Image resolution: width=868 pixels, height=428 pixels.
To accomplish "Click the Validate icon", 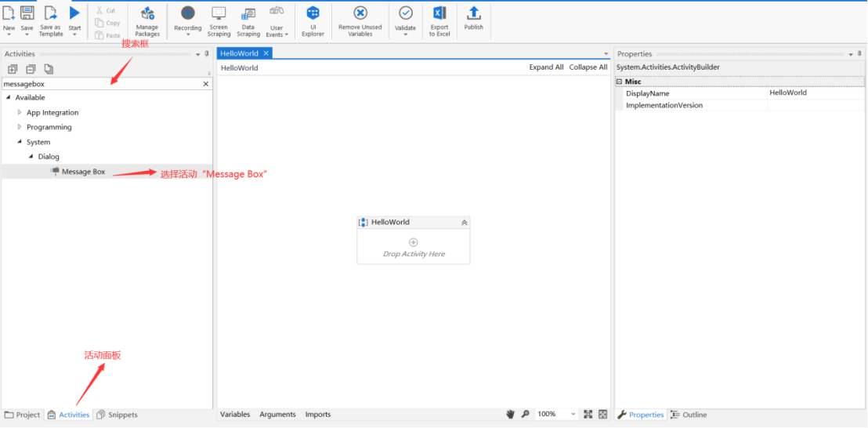I will 405,13.
